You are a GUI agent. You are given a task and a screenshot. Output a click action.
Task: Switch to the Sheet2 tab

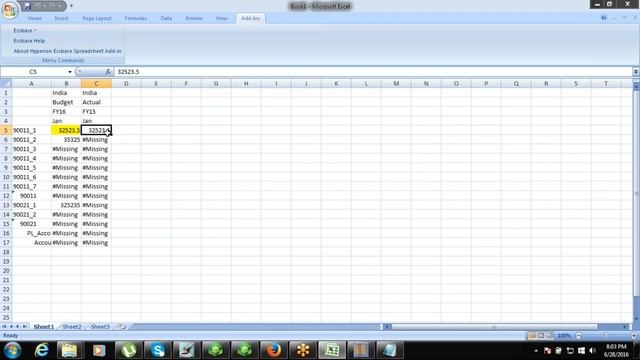point(72,327)
